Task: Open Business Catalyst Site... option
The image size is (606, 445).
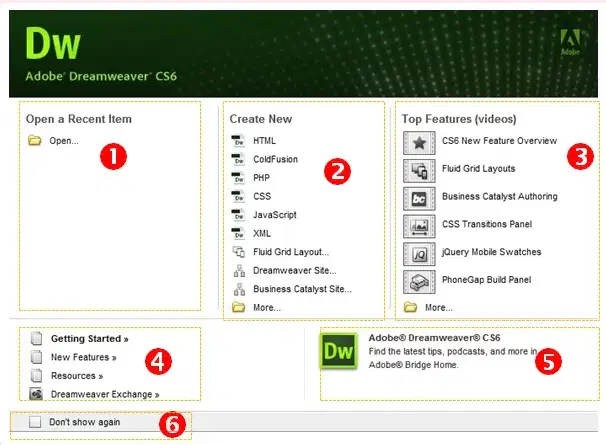Action: click(302, 289)
